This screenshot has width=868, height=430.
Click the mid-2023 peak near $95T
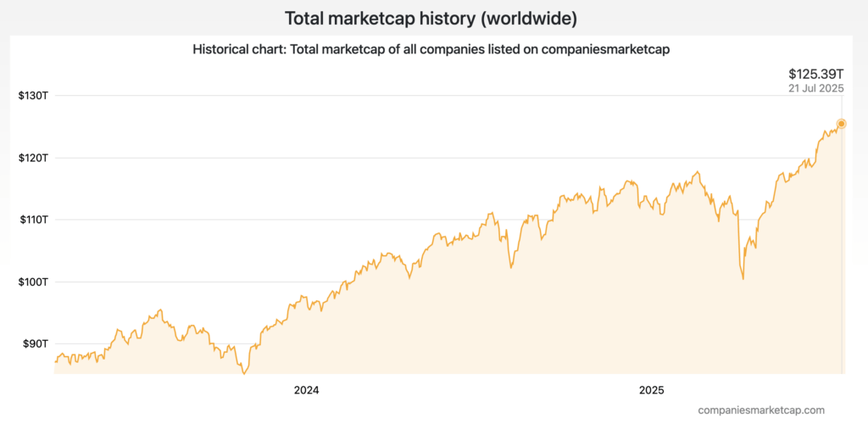[x=160, y=310]
